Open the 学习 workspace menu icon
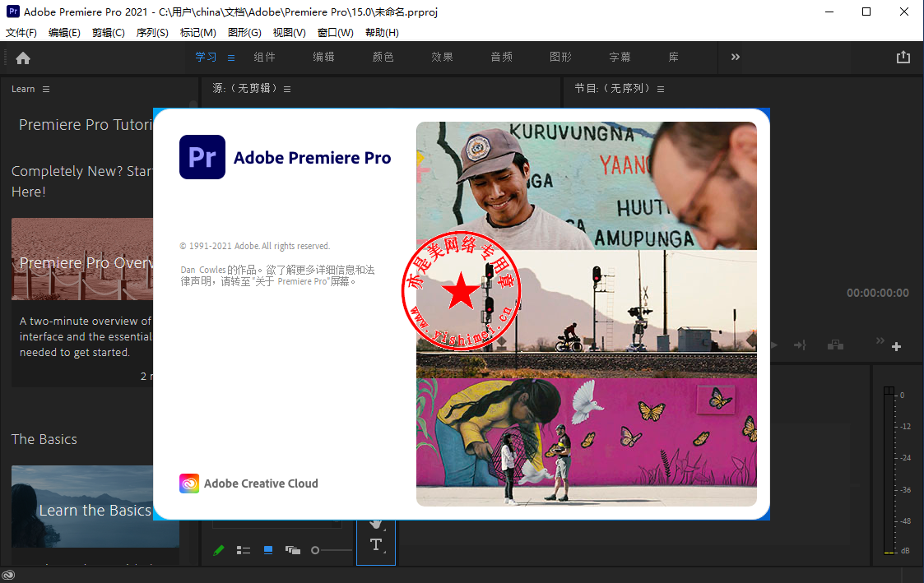 pos(231,58)
